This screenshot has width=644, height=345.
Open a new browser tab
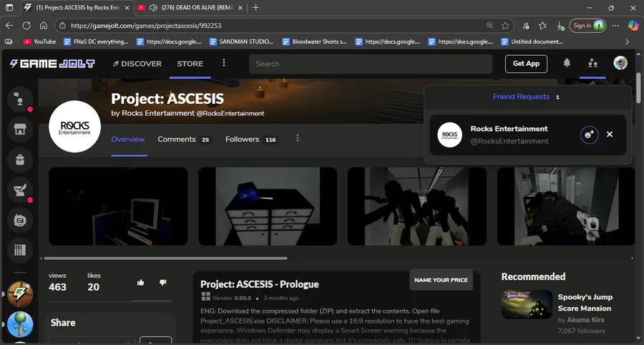(256, 7)
